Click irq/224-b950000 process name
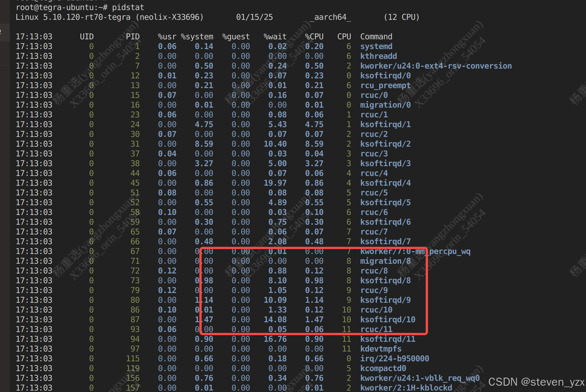586x392 pixels. 394,359
